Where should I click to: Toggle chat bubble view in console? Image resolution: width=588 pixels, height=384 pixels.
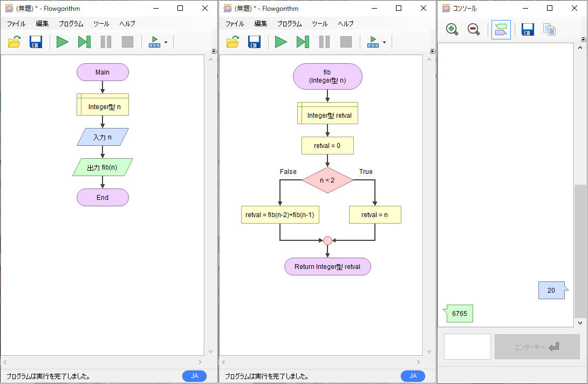(x=501, y=30)
